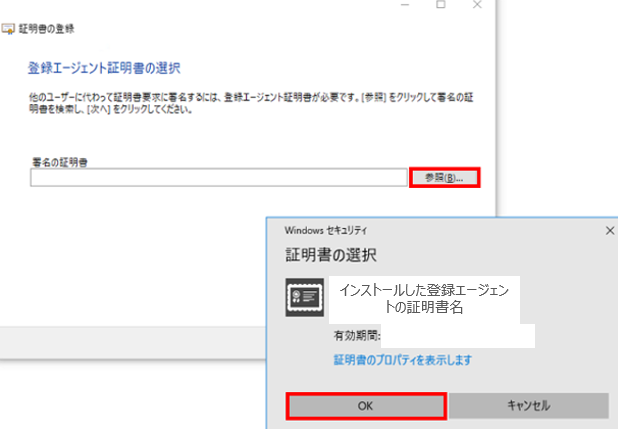Click the 有効期間 label in dialog

coord(357,336)
